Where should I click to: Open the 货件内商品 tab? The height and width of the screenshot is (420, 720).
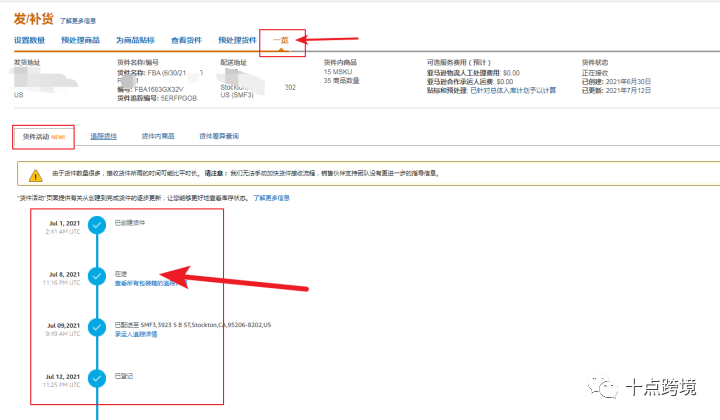tap(158, 136)
